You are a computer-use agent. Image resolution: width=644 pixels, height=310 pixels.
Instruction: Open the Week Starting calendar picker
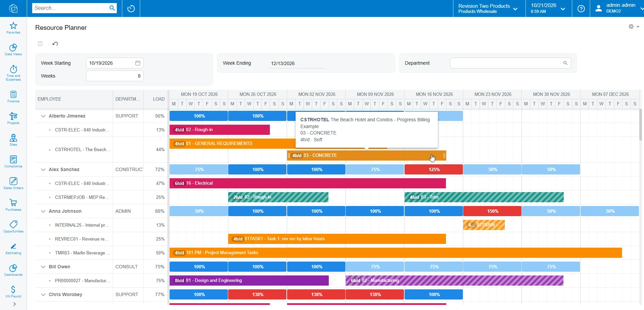(138, 63)
